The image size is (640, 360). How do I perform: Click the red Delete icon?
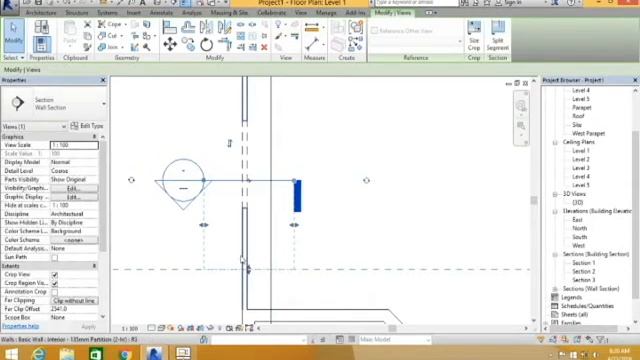tap(264, 47)
